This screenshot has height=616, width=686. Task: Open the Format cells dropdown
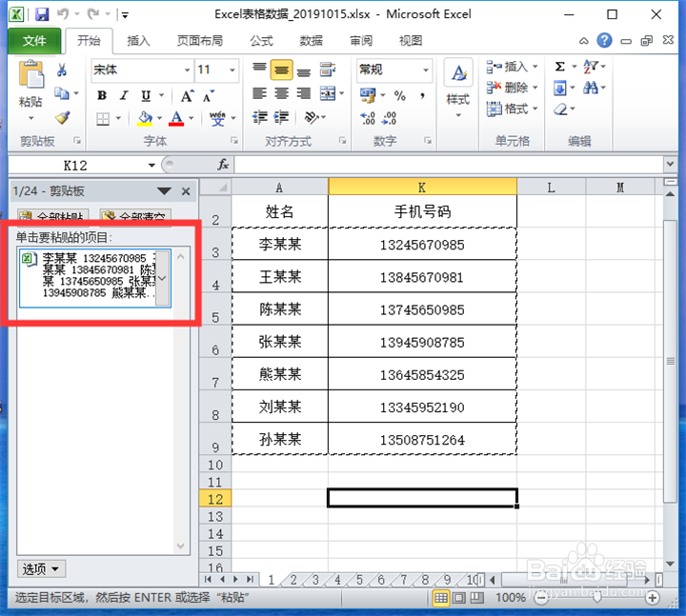coord(535,109)
